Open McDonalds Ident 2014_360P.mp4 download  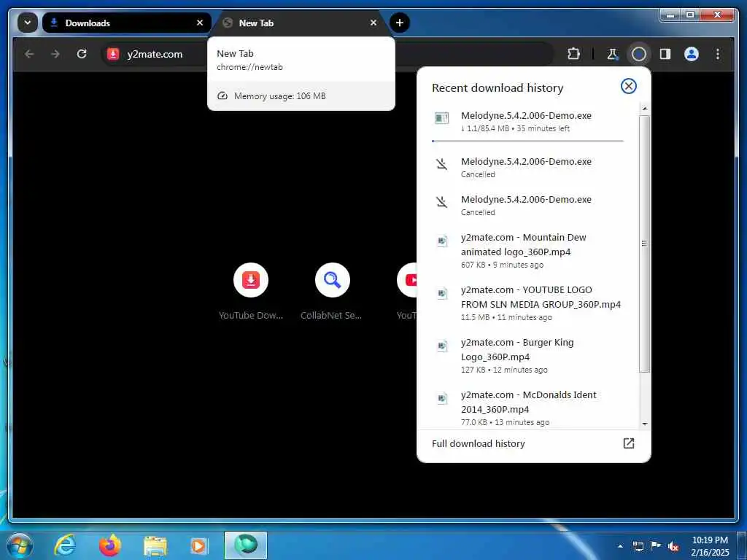point(527,408)
